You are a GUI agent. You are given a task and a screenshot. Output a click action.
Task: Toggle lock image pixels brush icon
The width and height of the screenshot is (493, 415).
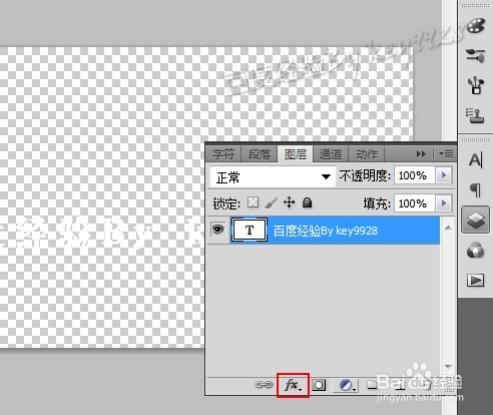pos(271,203)
